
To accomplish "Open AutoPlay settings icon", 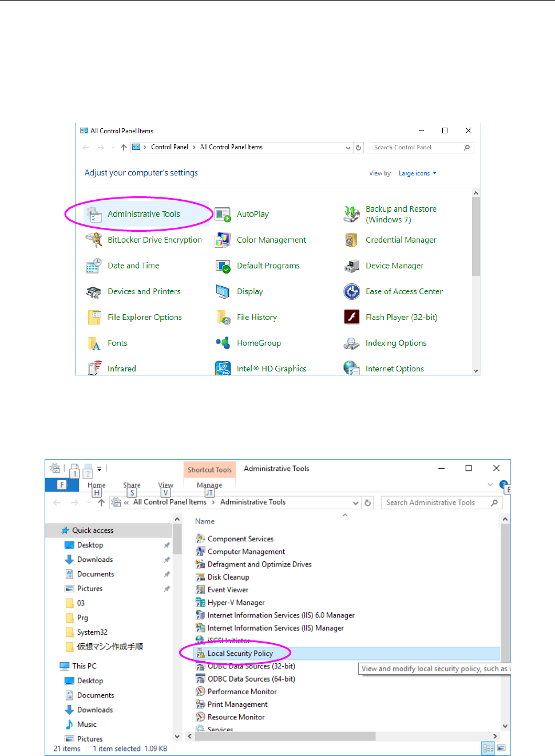I will (x=223, y=215).
